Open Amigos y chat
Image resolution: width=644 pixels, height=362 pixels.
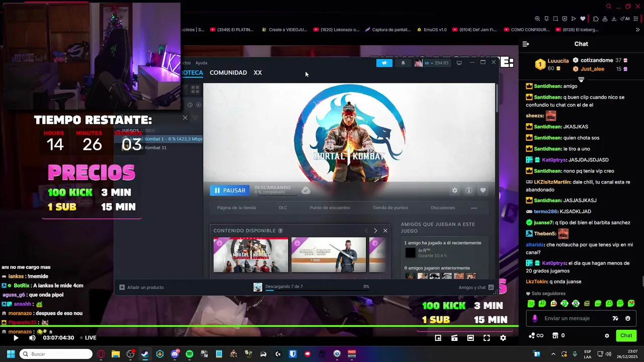coord(476,287)
